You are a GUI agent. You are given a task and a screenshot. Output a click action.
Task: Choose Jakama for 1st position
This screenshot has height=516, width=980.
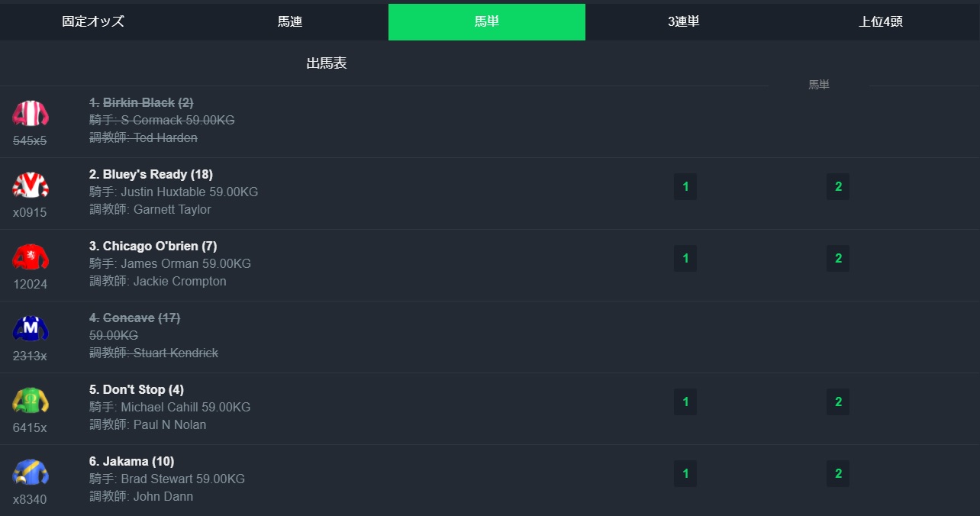[x=685, y=474]
